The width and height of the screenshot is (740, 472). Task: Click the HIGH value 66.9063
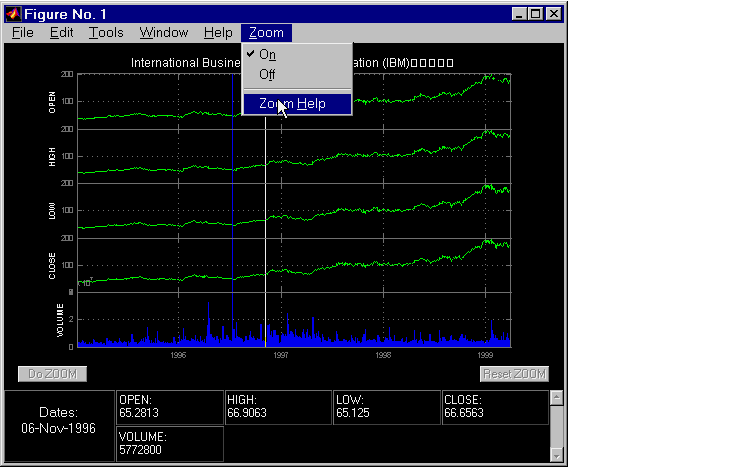(247, 413)
